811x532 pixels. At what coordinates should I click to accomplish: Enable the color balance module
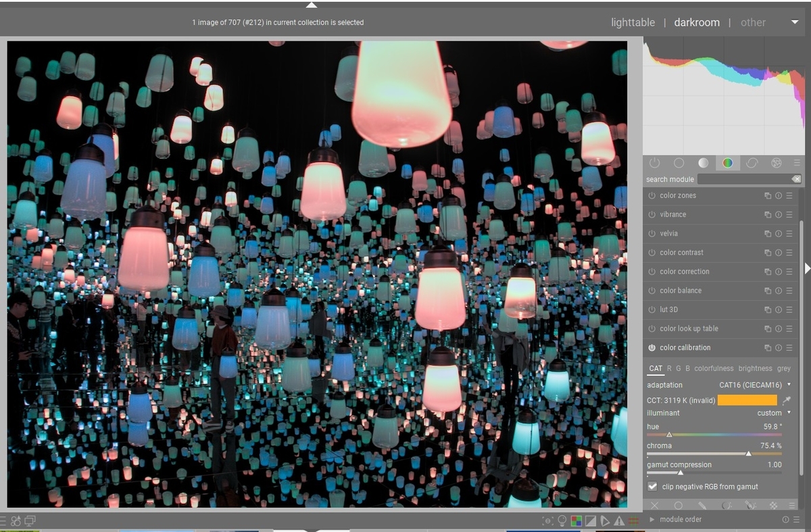pyautogui.click(x=652, y=290)
